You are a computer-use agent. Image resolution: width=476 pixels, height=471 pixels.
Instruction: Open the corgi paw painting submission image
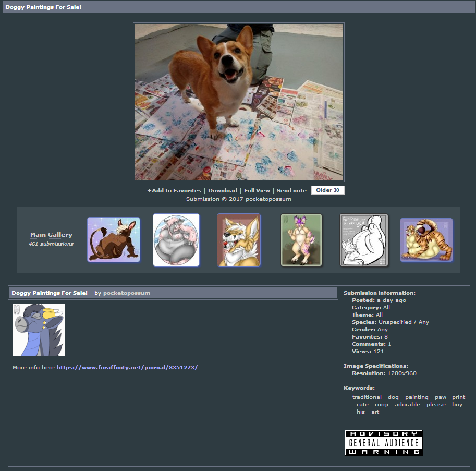[239, 102]
